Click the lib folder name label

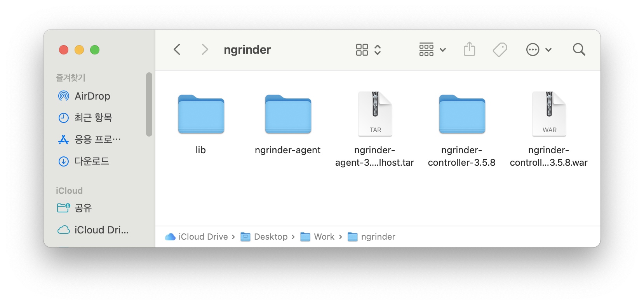(x=201, y=150)
